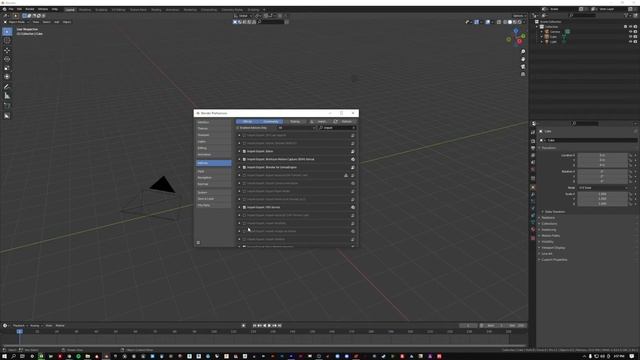This screenshot has width=640, height=360.
Task: Click the viewport zoom magnifier gizmo
Action: click(x=523, y=52)
